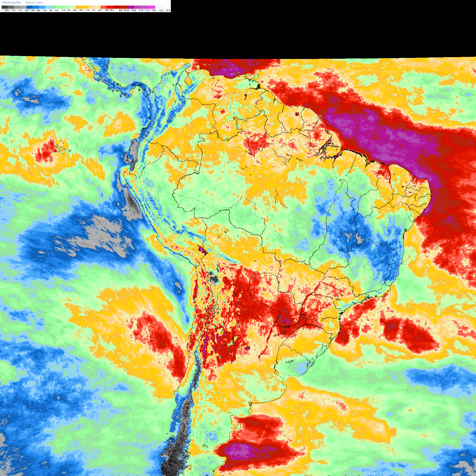
Task: Select the 7.0 legend value
Action: pos(88,10)
